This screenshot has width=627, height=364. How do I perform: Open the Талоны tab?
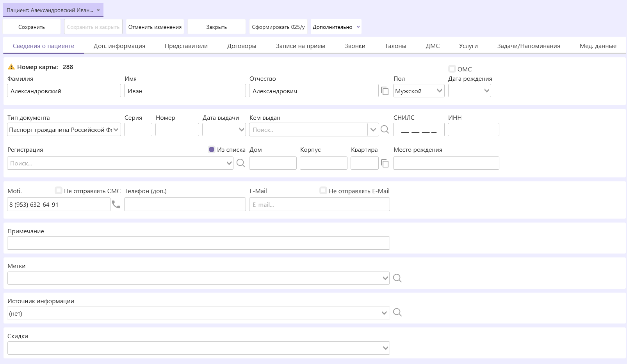click(x=395, y=46)
